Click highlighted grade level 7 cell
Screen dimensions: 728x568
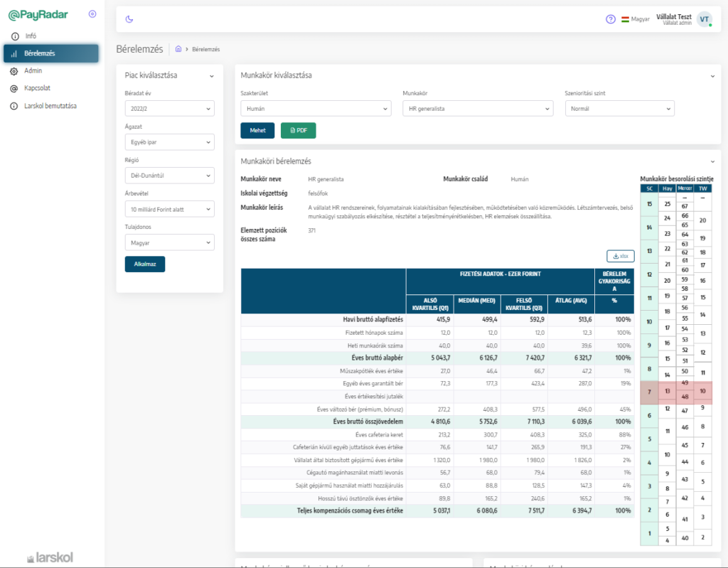pyautogui.click(x=648, y=392)
